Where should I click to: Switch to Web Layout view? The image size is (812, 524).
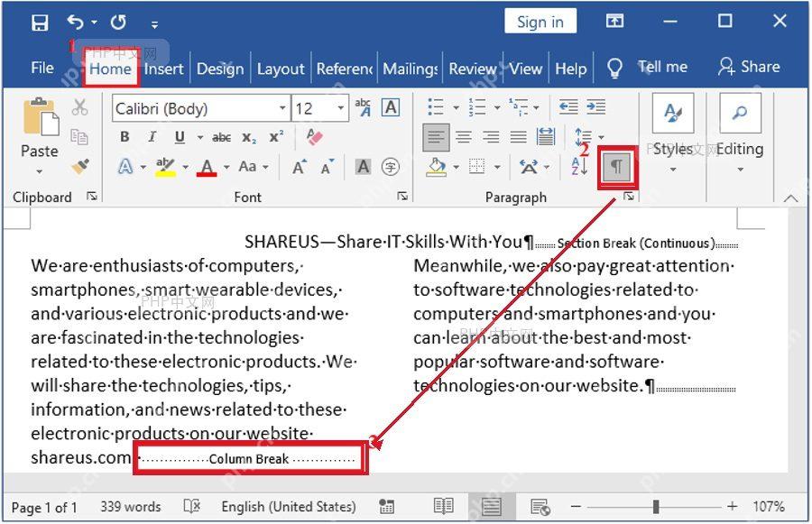(540, 506)
